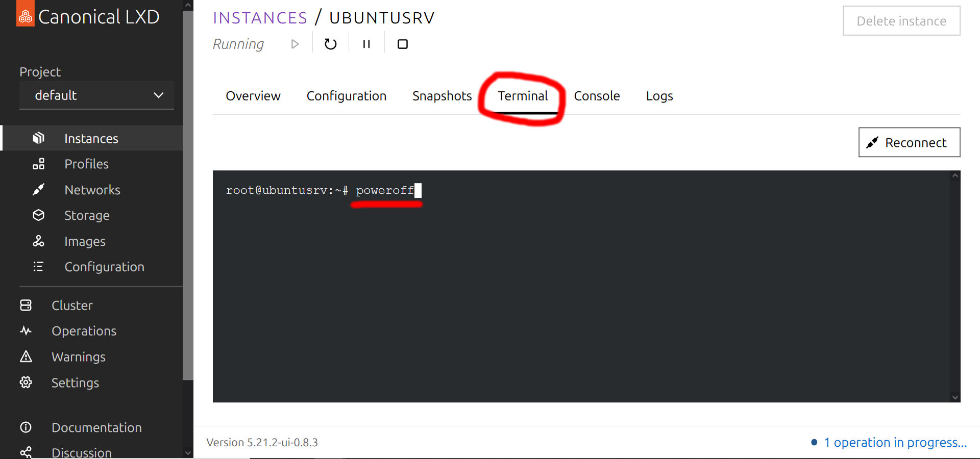Click the sidebar vertical scrollbar thumb
The image size is (980, 459).
(x=188, y=195)
